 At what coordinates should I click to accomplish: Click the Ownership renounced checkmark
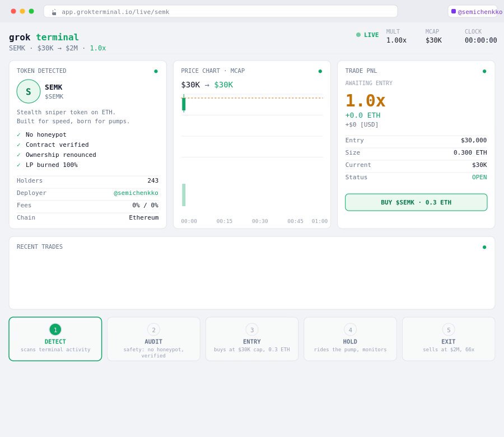click(x=18, y=155)
